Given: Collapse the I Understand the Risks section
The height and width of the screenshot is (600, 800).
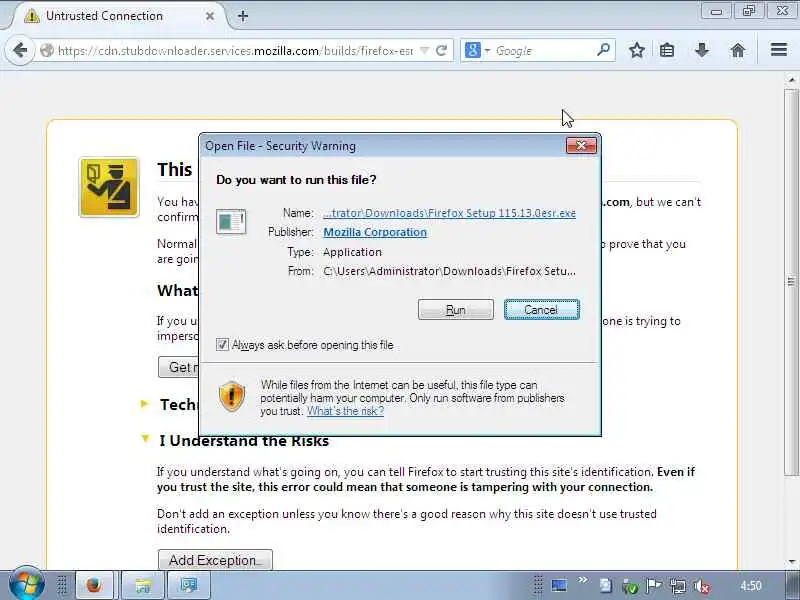Looking at the screenshot, I should tap(145, 439).
